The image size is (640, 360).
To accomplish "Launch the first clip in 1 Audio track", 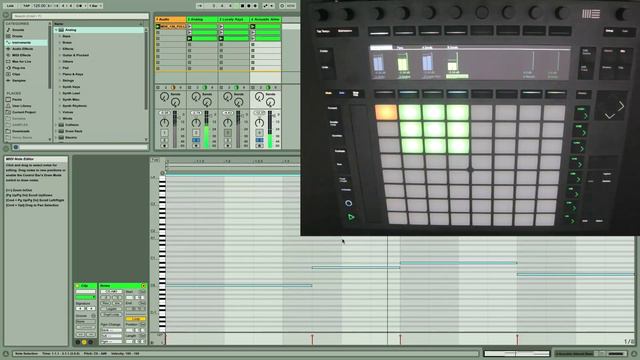I will point(158,27).
